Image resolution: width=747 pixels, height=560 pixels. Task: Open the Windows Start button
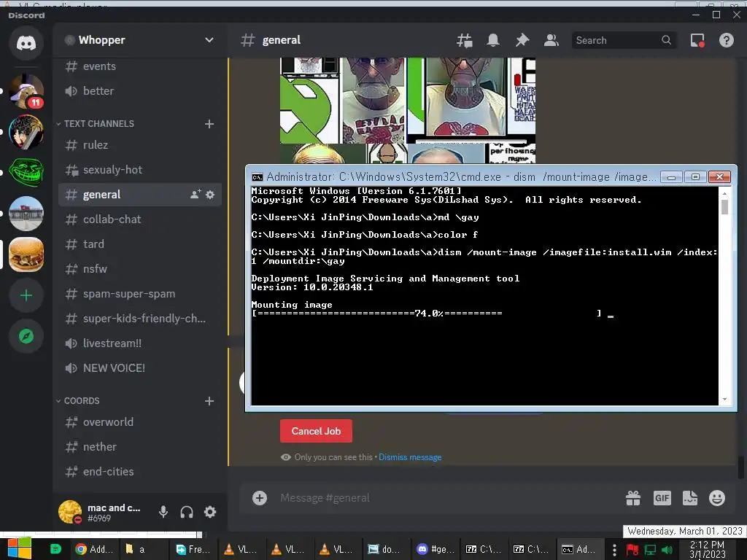tap(20, 549)
